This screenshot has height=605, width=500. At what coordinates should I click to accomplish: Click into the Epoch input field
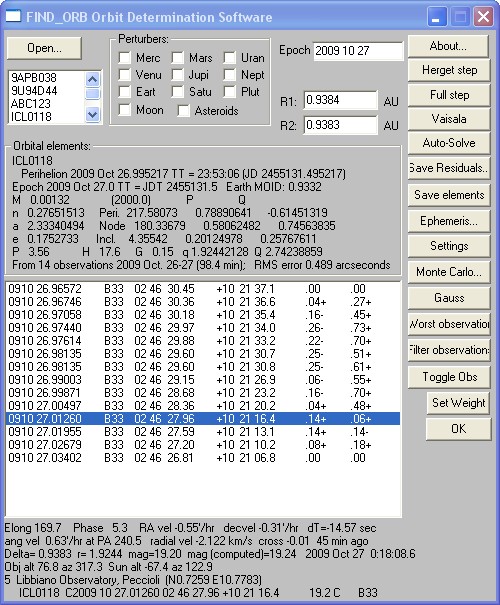358,51
